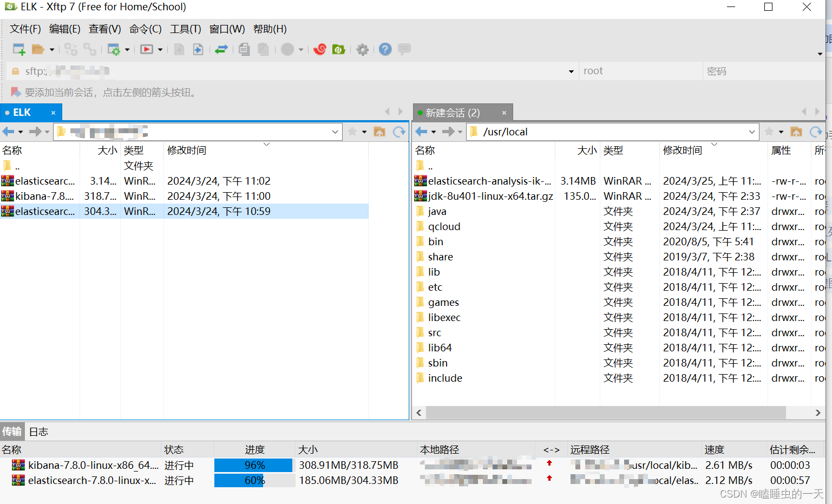The width and height of the screenshot is (832, 504).
Task: Click the remote pane favorites star icon
Action: click(x=769, y=132)
